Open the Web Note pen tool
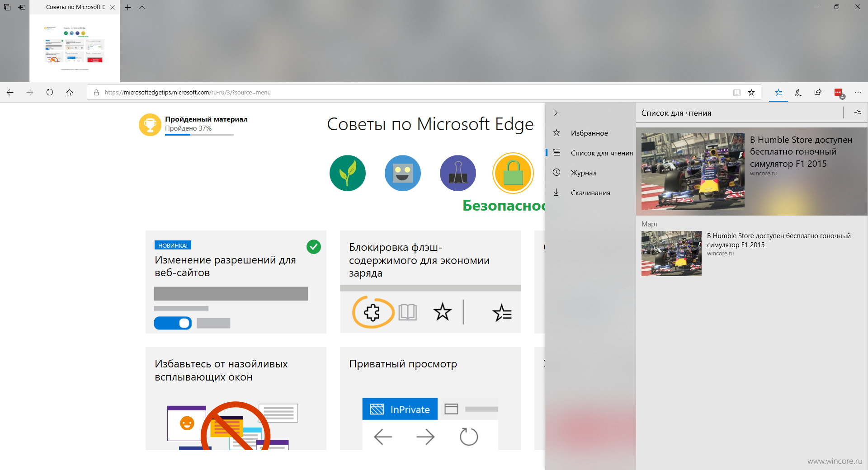868x470 pixels. coord(798,92)
